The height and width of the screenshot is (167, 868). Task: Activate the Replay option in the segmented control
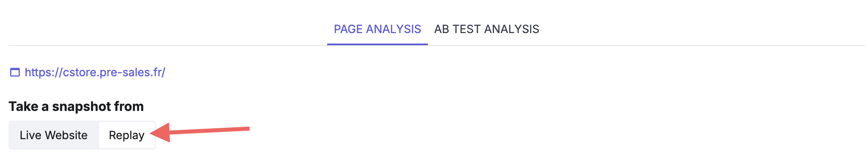pyautogui.click(x=127, y=135)
